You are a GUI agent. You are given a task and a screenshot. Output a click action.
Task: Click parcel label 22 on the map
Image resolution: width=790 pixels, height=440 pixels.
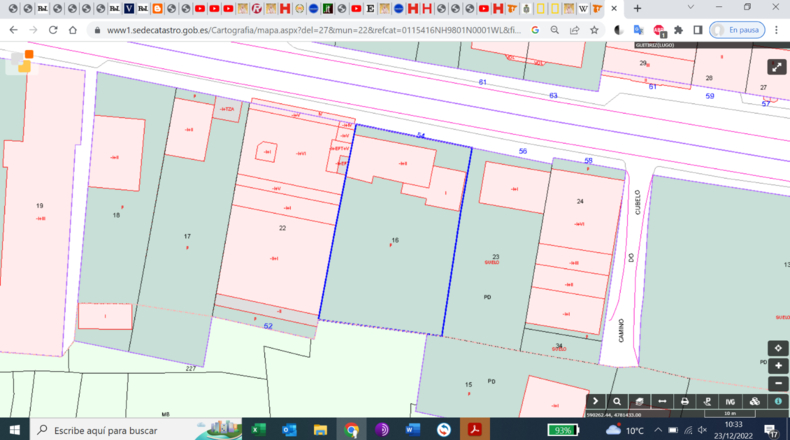tap(282, 228)
